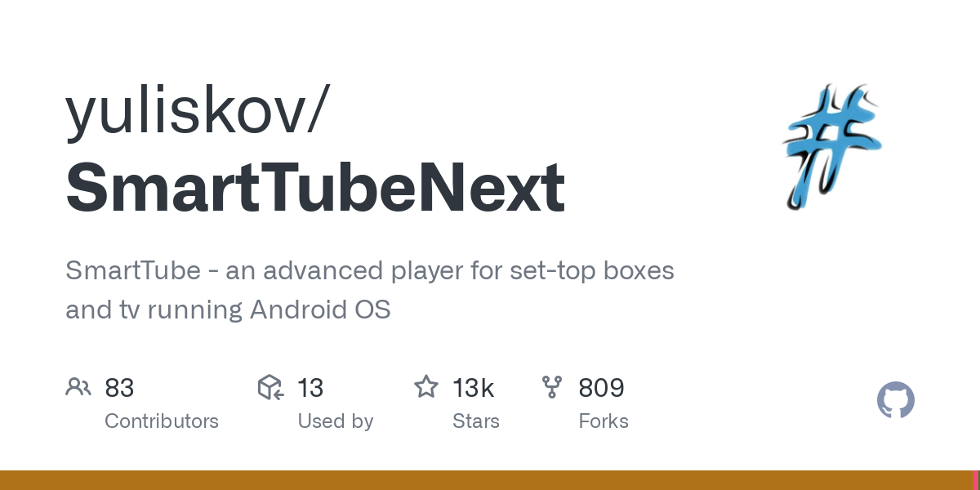
Task: Click the 809 forks count
Action: click(601, 387)
